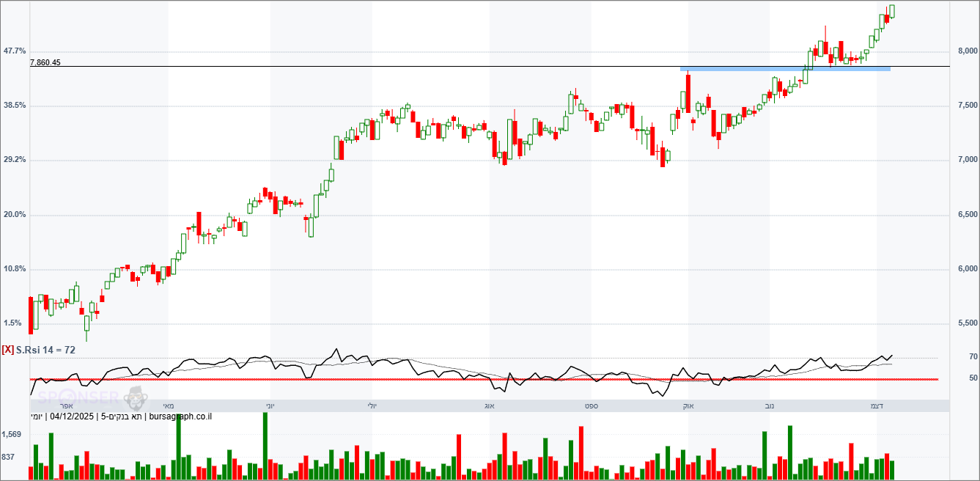The height and width of the screenshot is (481, 980).
Task: Select the ספט month on time axis
Action: (x=590, y=405)
